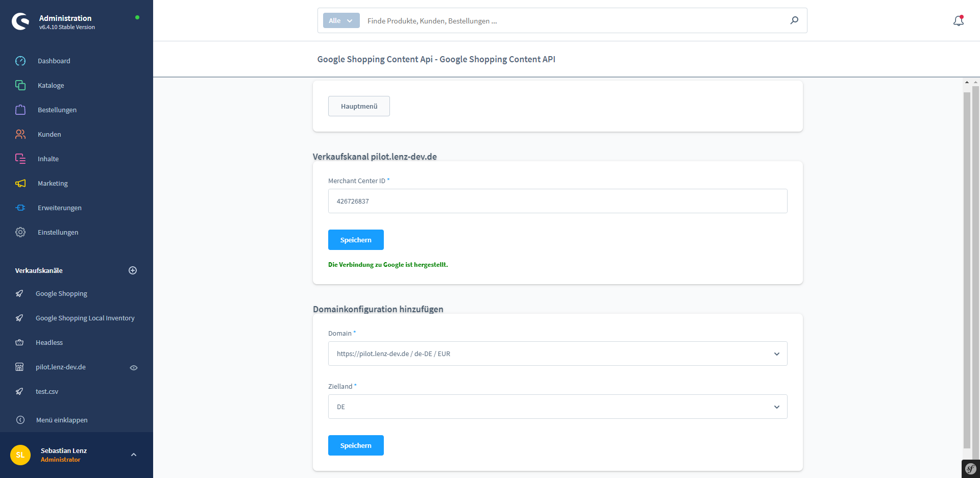Click the Kunden people icon
Image resolution: width=980 pixels, height=478 pixels.
click(20, 134)
